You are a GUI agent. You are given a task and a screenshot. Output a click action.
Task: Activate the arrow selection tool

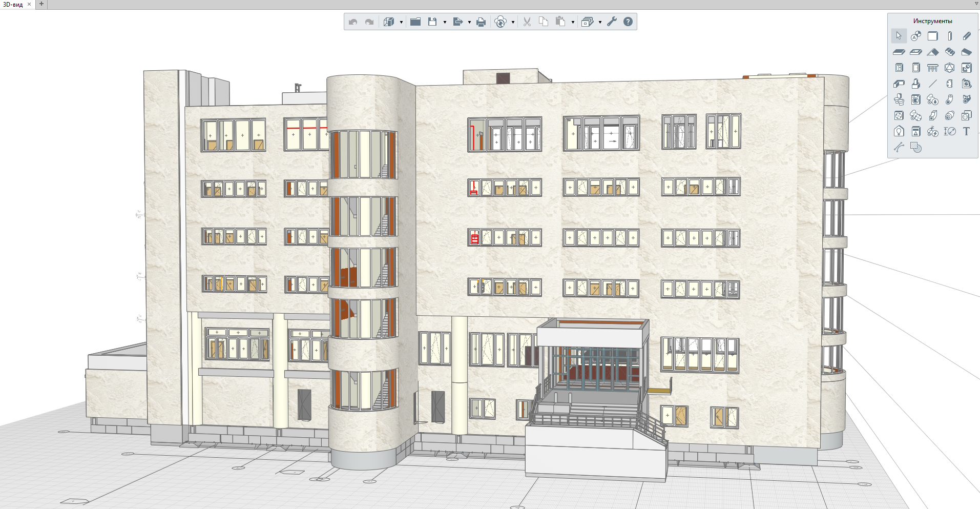pyautogui.click(x=899, y=36)
